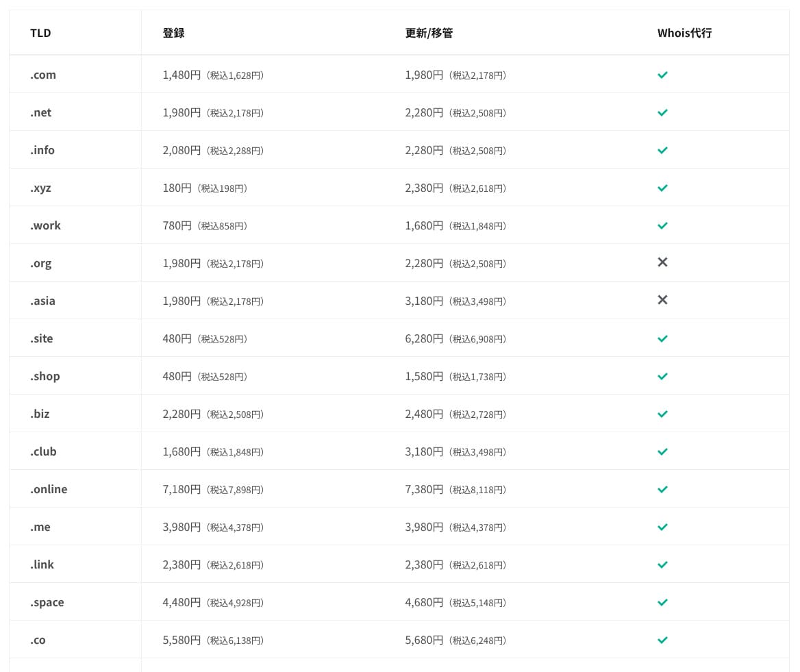Click the Whois代行 column header
800x672 pixels.
click(684, 33)
